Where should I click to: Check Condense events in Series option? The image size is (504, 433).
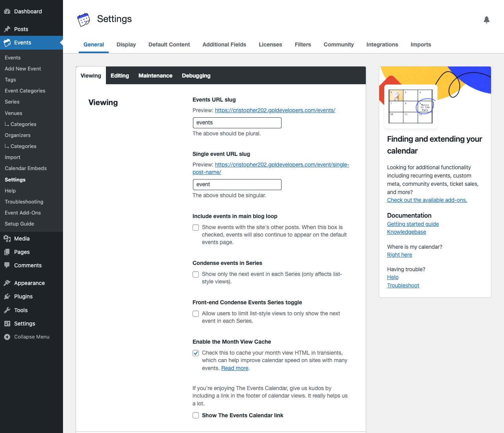(x=196, y=274)
